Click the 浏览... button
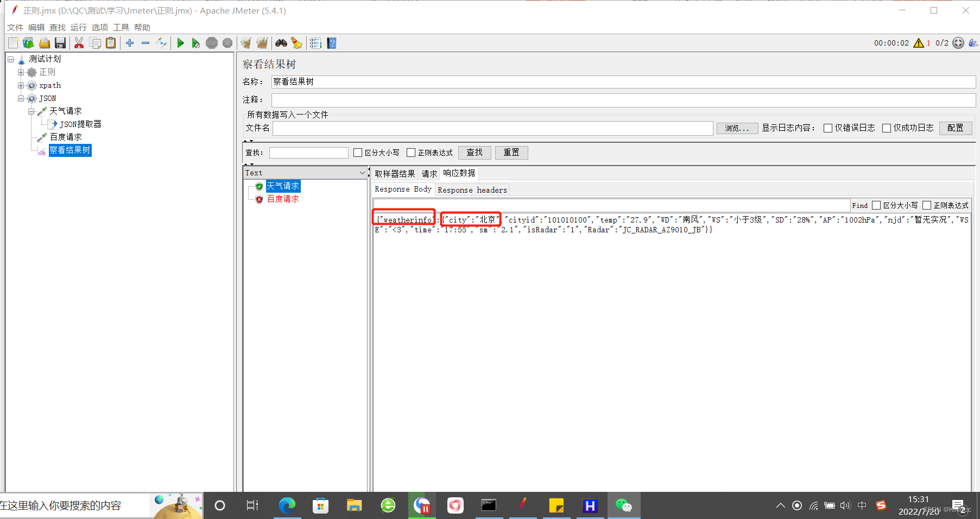 737,128
